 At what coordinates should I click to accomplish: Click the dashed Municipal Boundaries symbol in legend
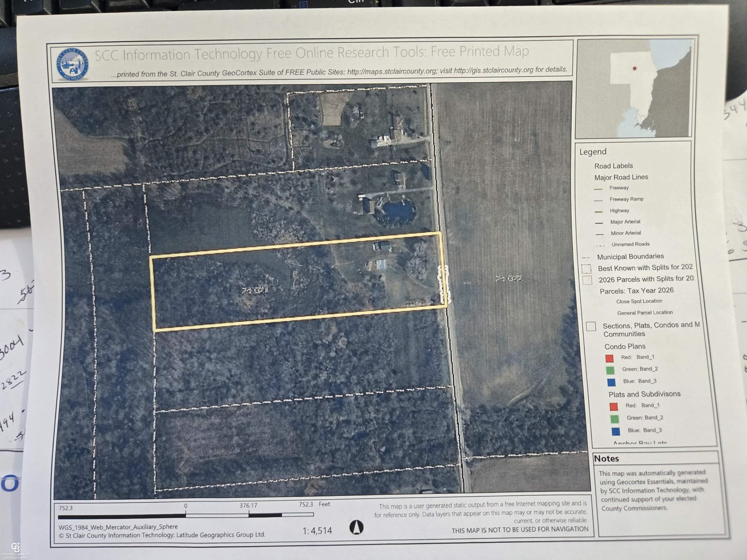point(586,258)
